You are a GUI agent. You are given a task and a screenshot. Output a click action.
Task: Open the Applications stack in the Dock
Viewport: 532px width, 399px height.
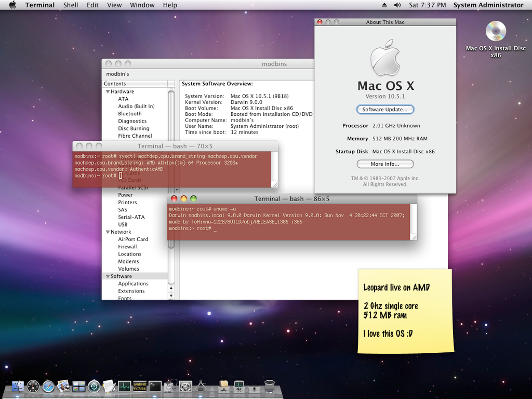point(223,387)
